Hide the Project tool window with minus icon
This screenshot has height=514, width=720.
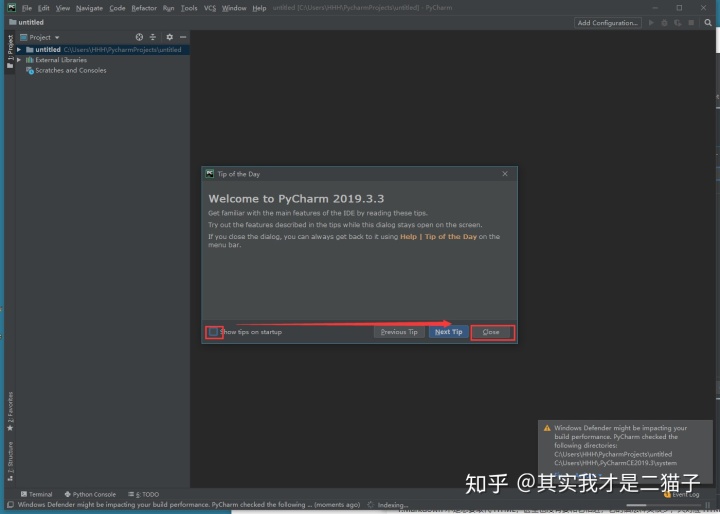coord(183,37)
